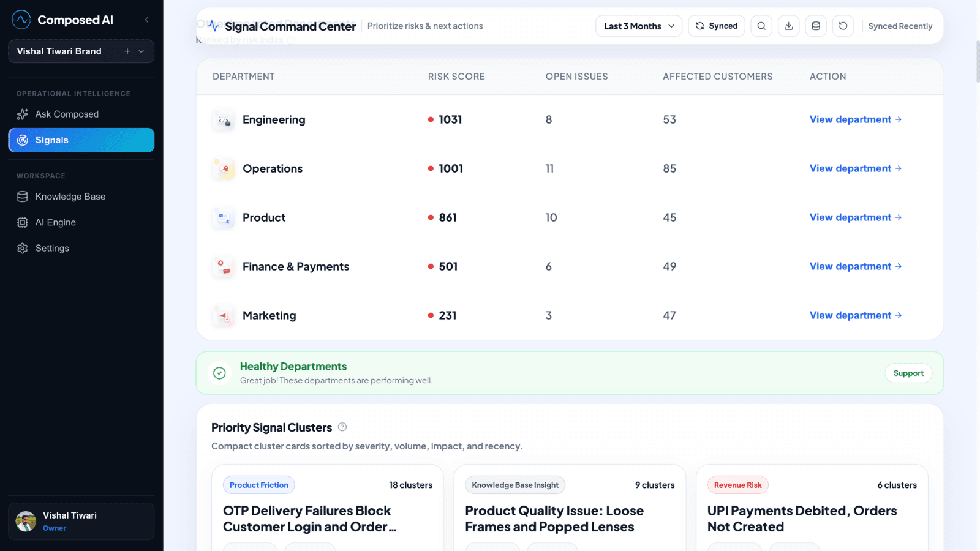The width and height of the screenshot is (980, 551).
Task: Open Ask Composed in sidebar
Action: (x=81, y=114)
